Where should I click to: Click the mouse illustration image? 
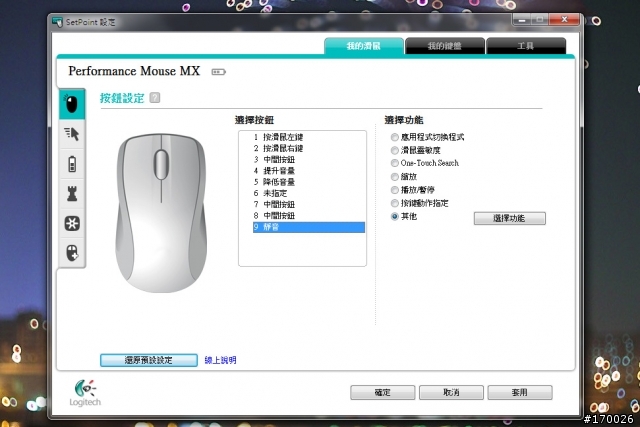161,213
